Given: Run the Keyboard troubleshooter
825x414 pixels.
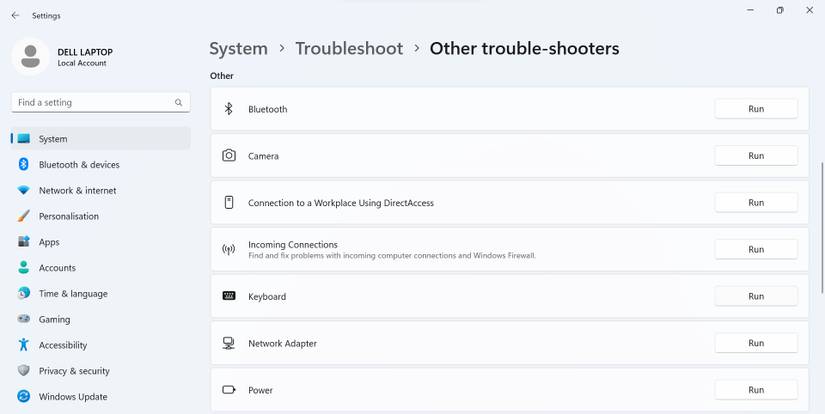Looking at the screenshot, I should [756, 296].
